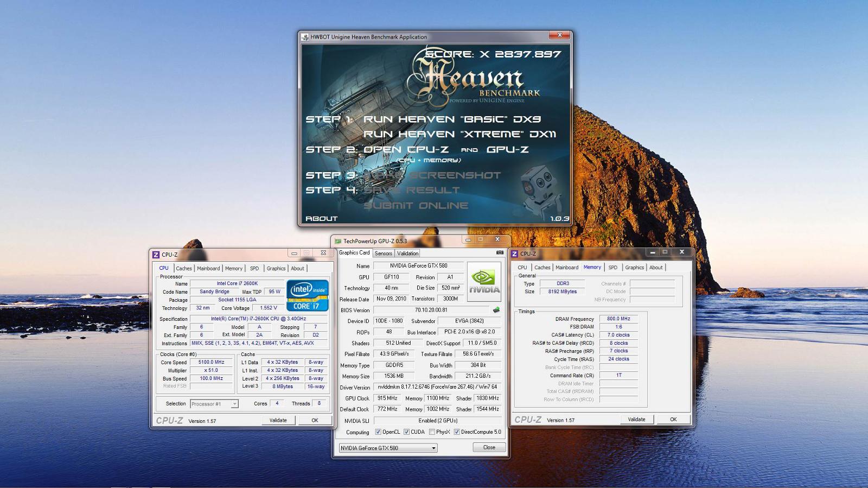This screenshot has width=868, height=488.
Task: Close the HWBOT Heaven benchmark window
Action: (x=559, y=35)
